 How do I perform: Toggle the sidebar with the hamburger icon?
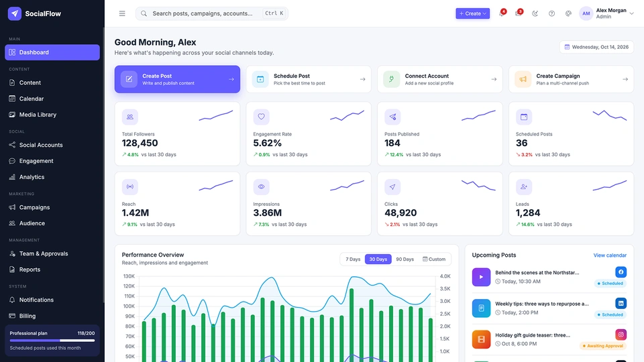(x=122, y=13)
